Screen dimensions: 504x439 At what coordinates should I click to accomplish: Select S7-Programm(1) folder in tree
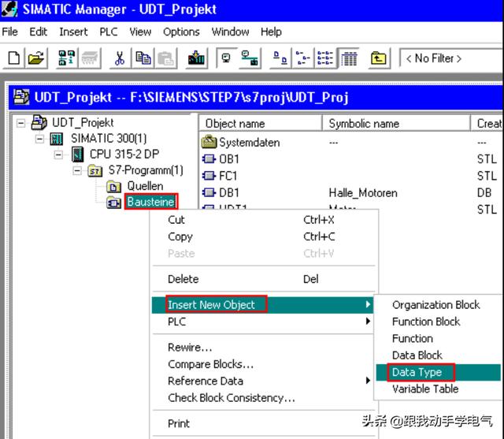[x=146, y=169]
